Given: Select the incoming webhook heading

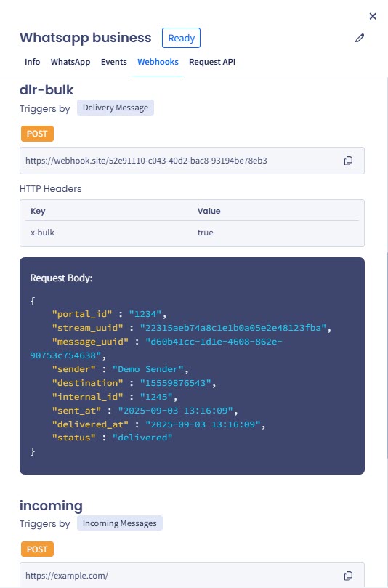Looking at the screenshot, I should 51,505.
